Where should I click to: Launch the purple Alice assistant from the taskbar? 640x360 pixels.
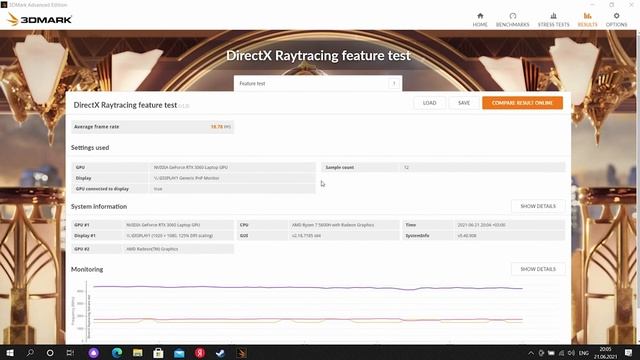pyautogui.click(x=94, y=353)
